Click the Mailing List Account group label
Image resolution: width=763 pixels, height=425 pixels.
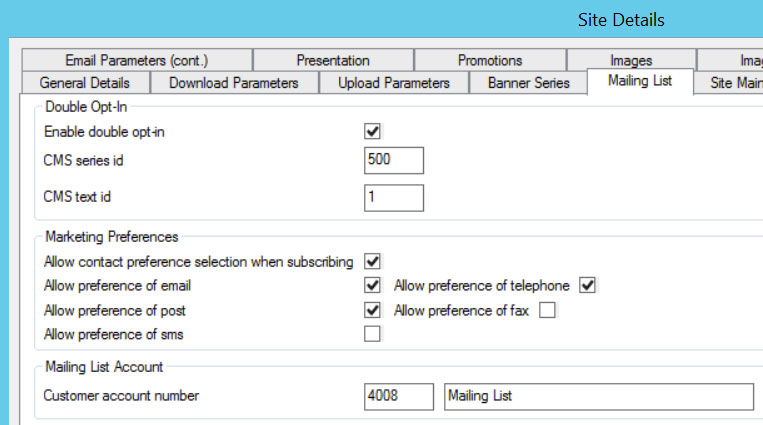tap(104, 367)
